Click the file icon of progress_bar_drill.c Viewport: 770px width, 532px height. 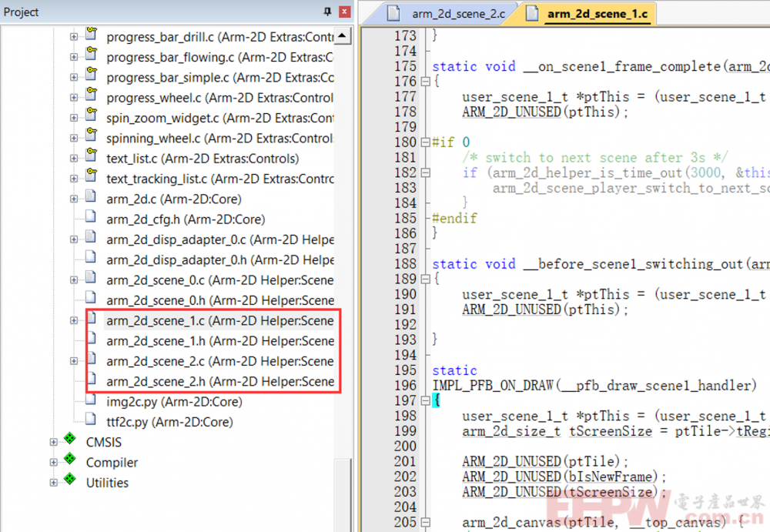pos(92,35)
